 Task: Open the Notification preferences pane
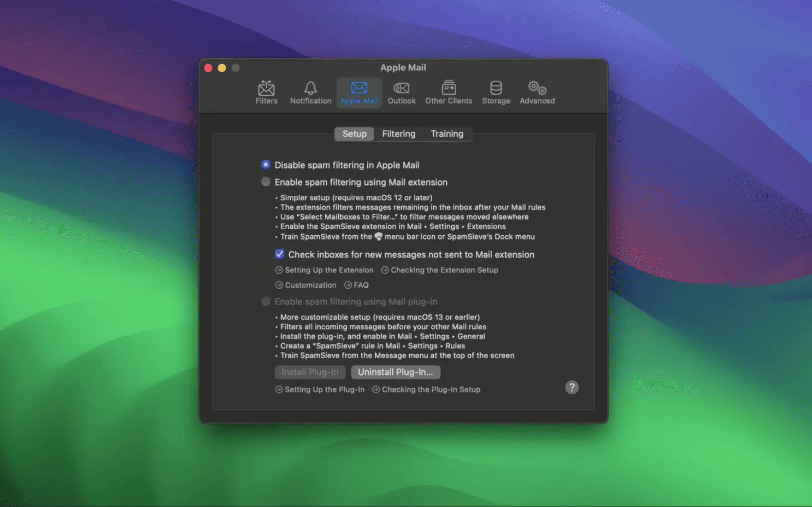click(x=310, y=92)
